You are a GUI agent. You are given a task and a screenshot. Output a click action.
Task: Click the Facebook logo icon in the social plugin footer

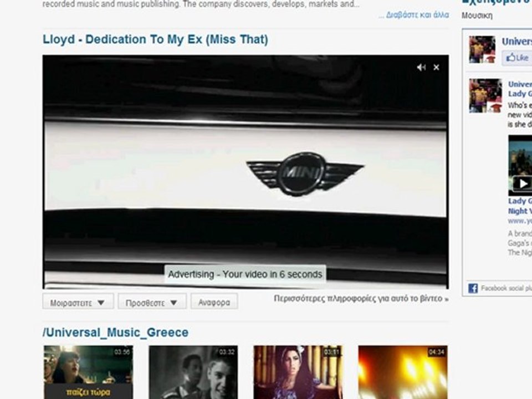(473, 288)
